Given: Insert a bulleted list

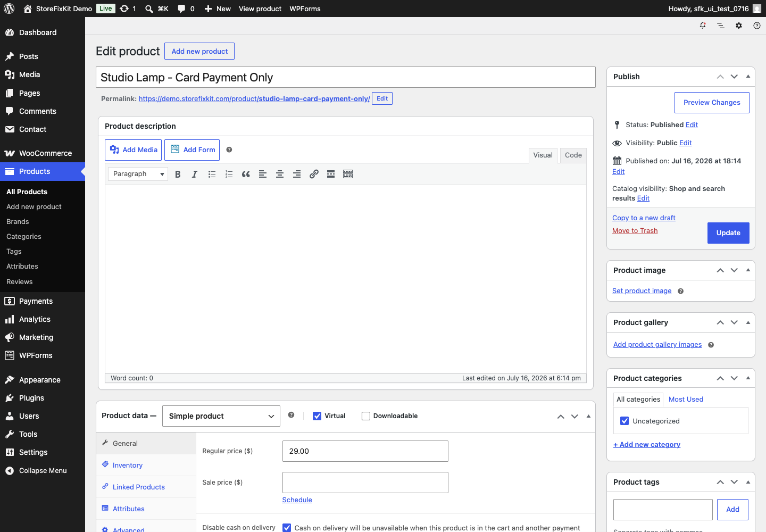Looking at the screenshot, I should pos(212,174).
